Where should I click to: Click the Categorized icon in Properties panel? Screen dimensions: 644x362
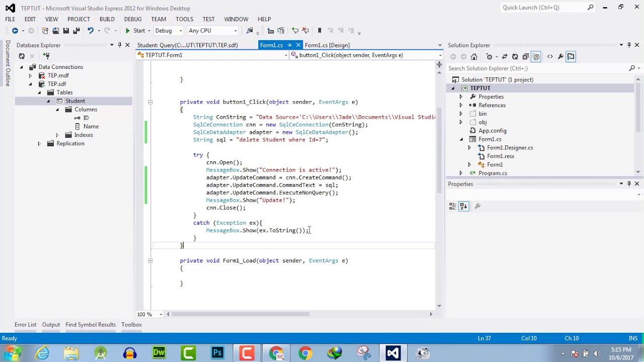coord(453,206)
